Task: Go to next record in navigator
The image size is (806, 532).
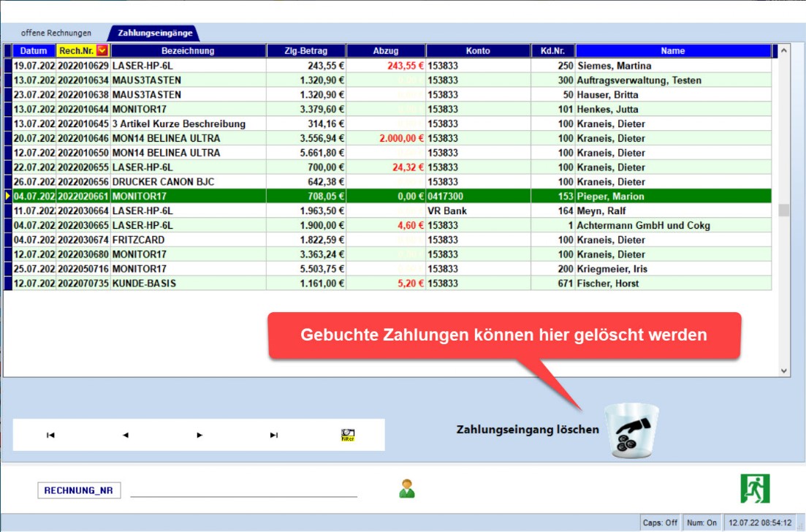Action: coord(199,435)
